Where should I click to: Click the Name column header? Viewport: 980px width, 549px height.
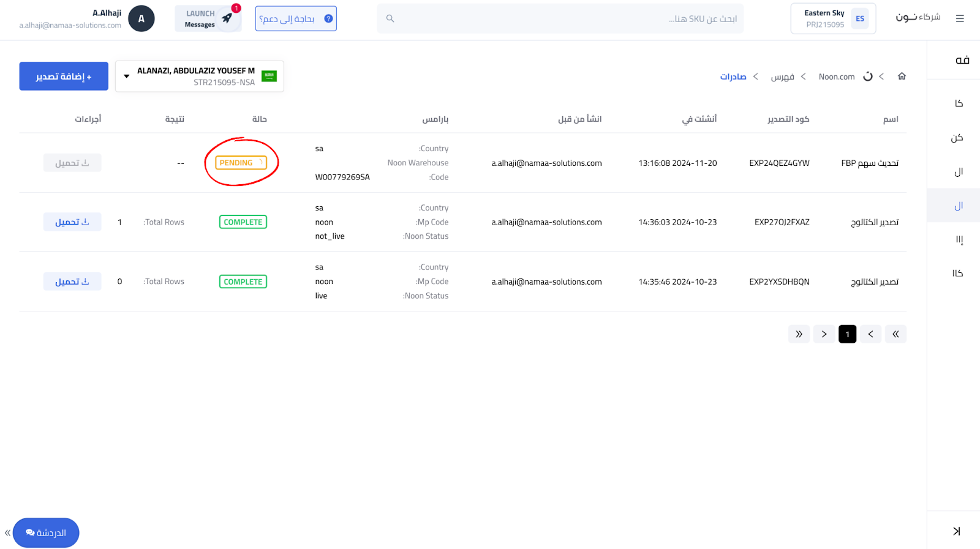click(891, 119)
